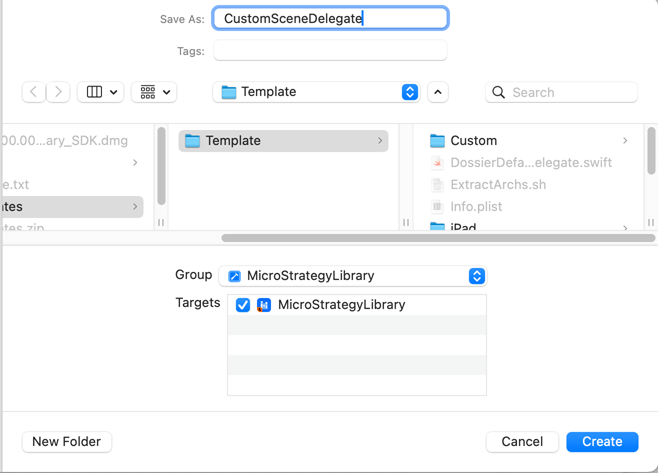Click the left column vertical scrollbar
The height and width of the screenshot is (473, 658).
161,166
